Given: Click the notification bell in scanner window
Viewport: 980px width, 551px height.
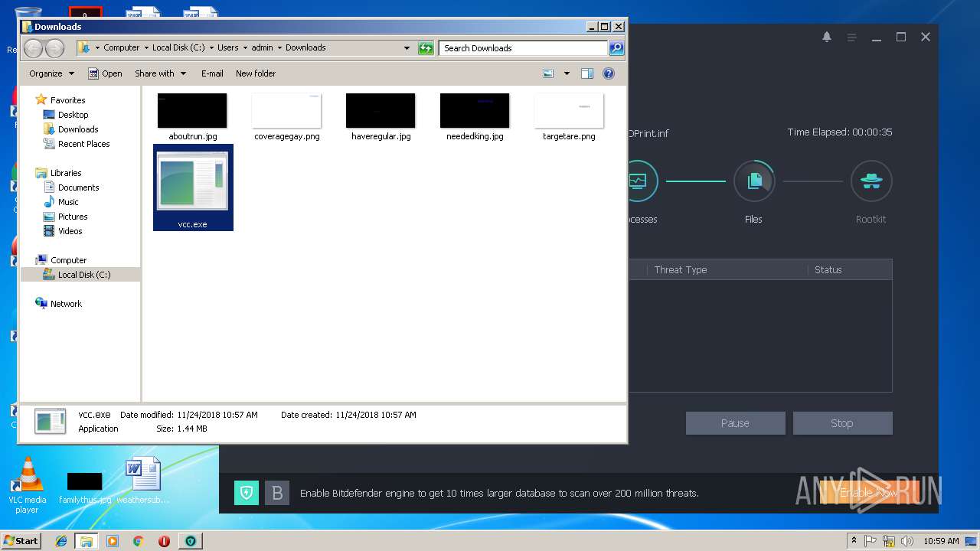Looking at the screenshot, I should tap(827, 37).
